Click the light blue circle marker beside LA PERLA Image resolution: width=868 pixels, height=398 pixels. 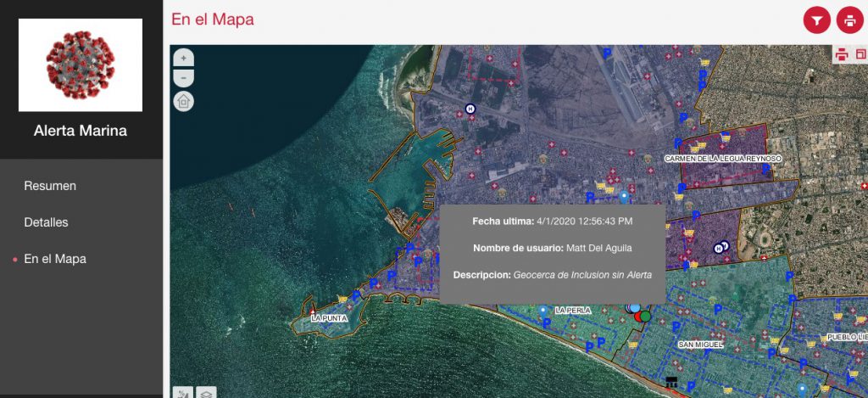click(x=634, y=307)
